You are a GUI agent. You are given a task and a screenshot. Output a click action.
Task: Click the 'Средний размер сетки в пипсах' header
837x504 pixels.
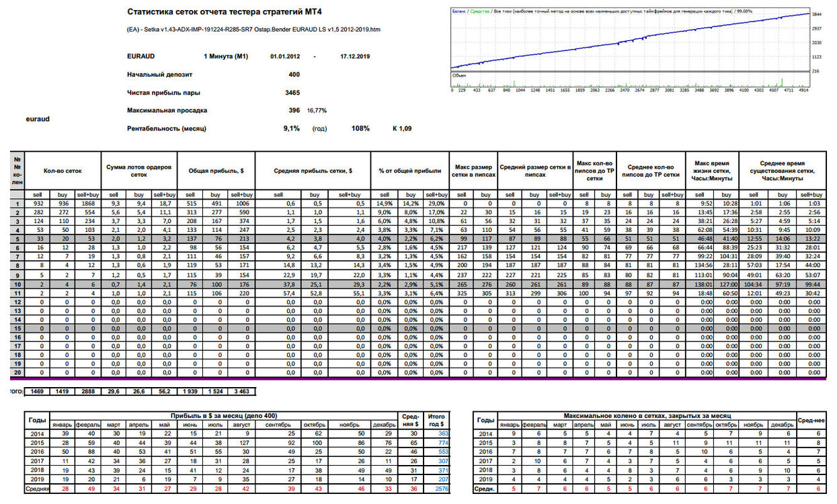coord(535,171)
